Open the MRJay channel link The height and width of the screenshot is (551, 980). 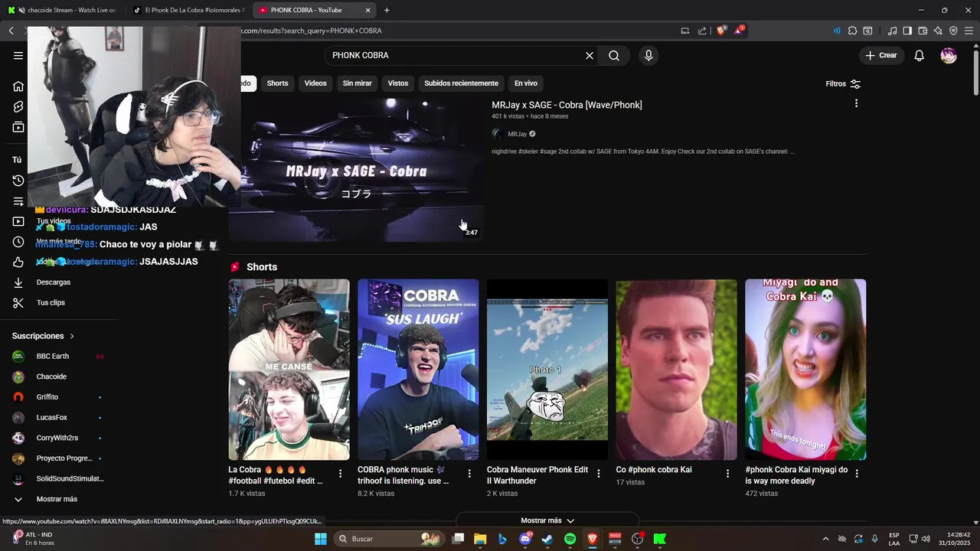(x=518, y=134)
